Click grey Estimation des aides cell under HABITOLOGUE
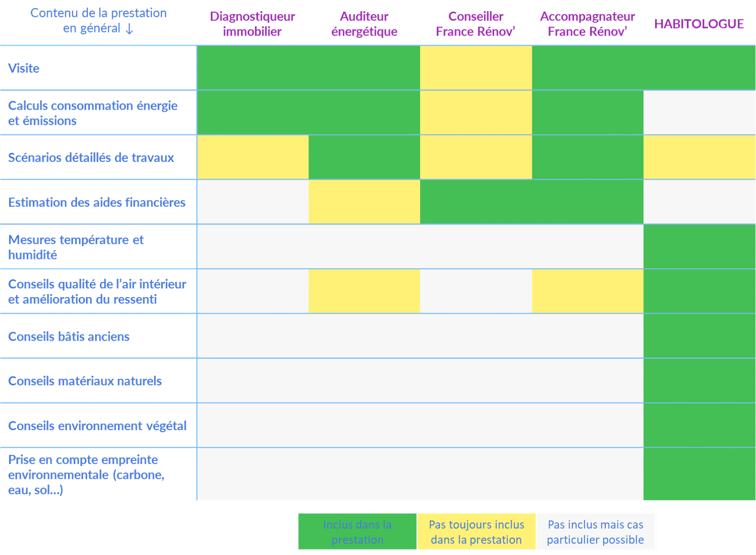The width and height of the screenshot is (756, 555). [x=700, y=202]
